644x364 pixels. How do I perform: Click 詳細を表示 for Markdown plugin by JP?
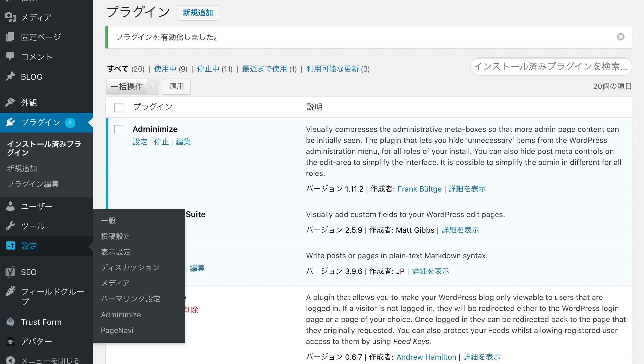click(x=431, y=271)
